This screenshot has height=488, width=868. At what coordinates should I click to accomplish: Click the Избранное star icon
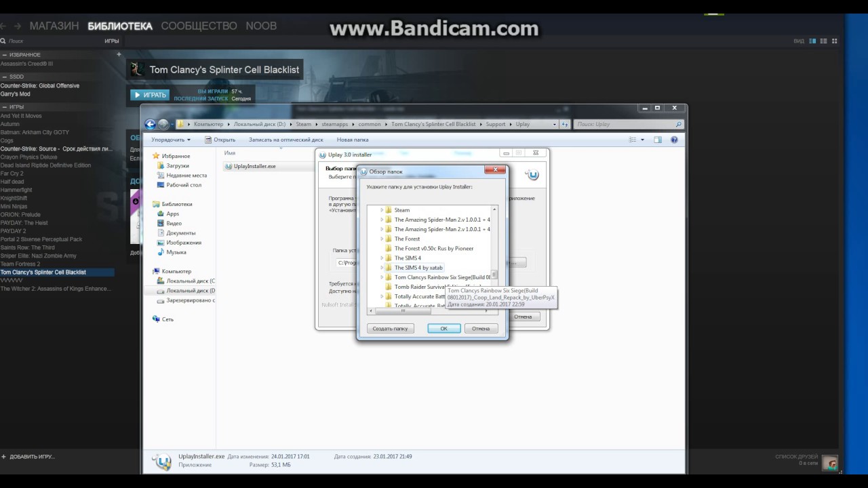pos(157,156)
